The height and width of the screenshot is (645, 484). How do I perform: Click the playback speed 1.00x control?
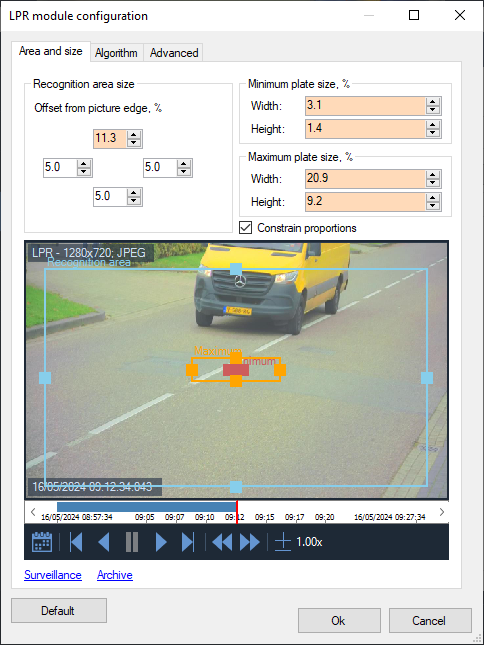[x=299, y=542]
